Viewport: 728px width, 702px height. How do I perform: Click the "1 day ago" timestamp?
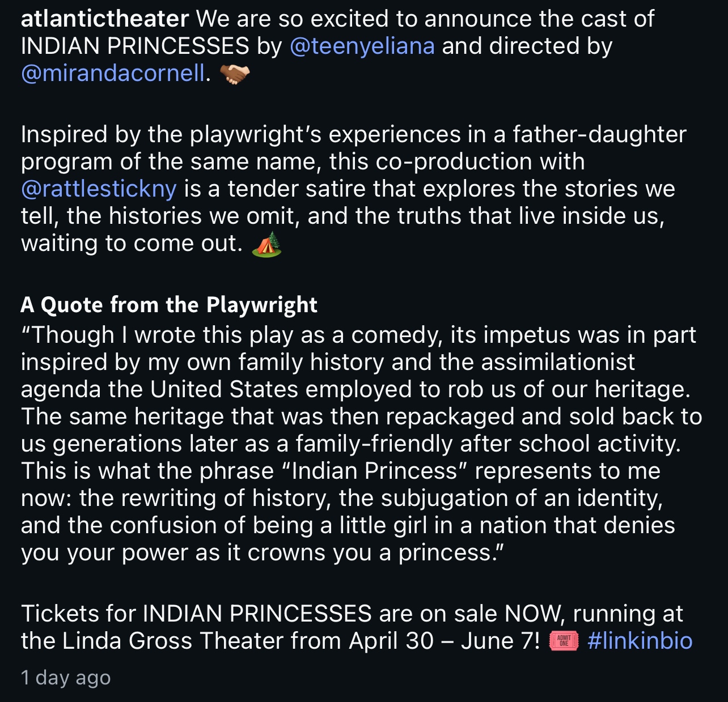tap(66, 678)
